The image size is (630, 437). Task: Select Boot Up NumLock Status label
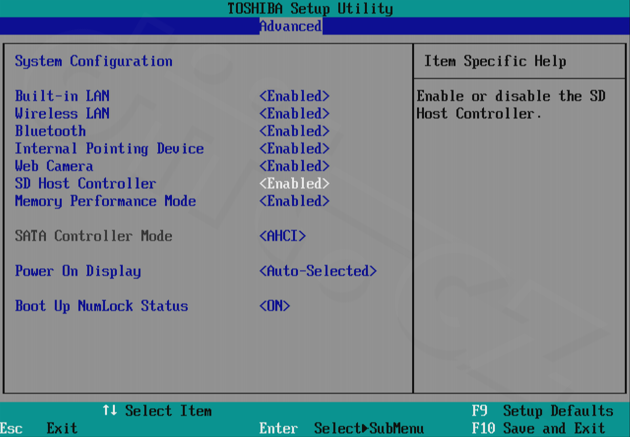click(x=102, y=306)
